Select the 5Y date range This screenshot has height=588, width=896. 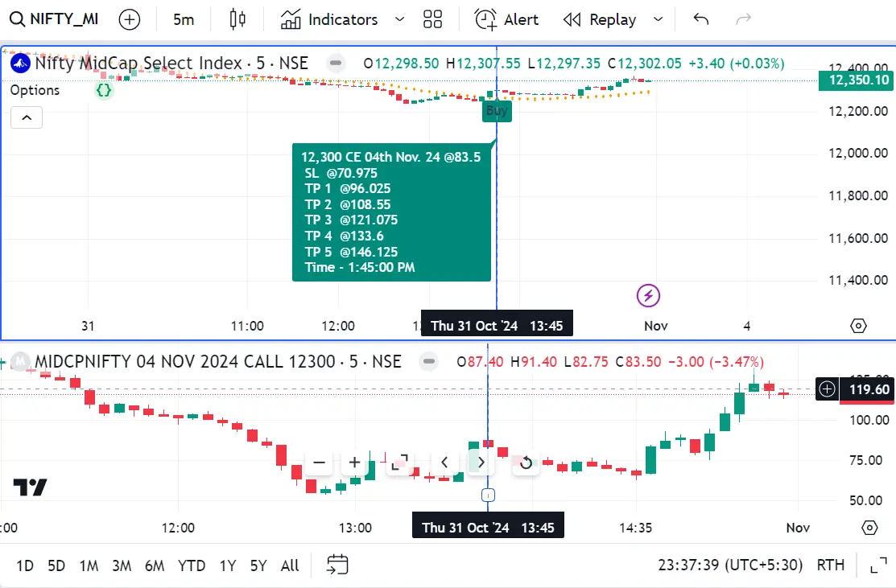tap(258, 565)
